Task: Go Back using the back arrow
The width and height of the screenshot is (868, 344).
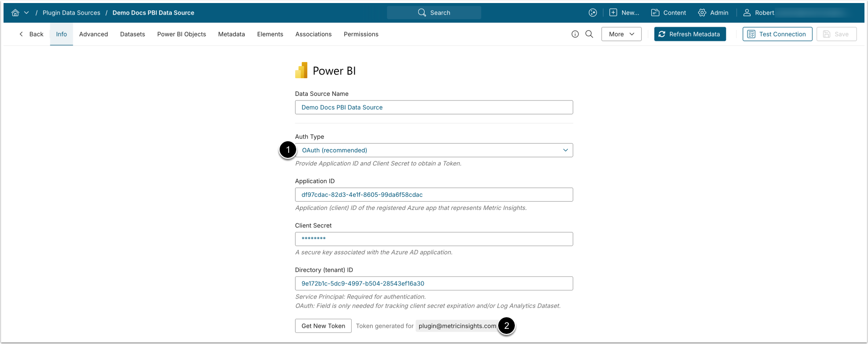Action: [31, 34]
